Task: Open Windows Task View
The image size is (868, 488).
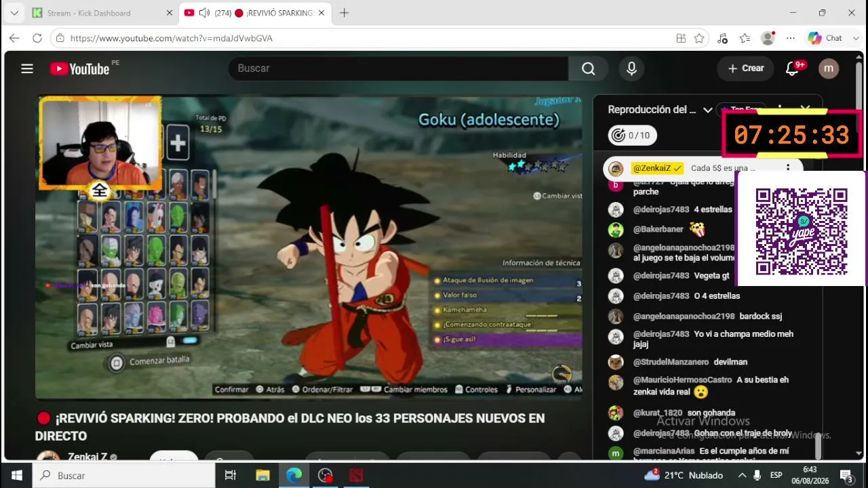Action: pyautogui.click(x=231, y=475)
